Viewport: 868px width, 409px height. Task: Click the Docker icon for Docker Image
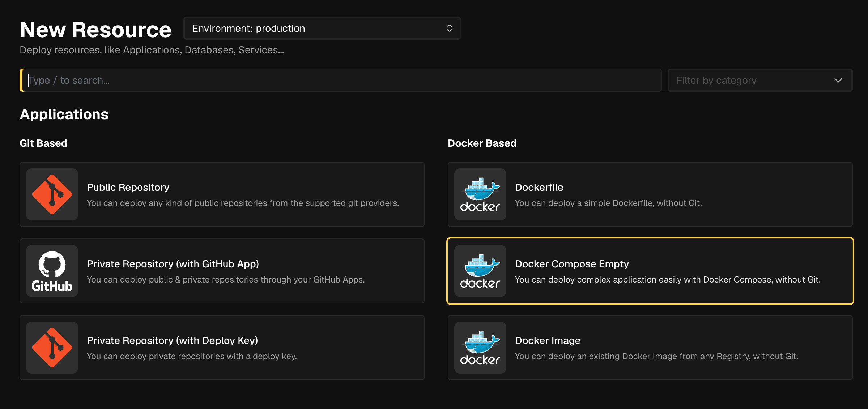coord(480,348)
